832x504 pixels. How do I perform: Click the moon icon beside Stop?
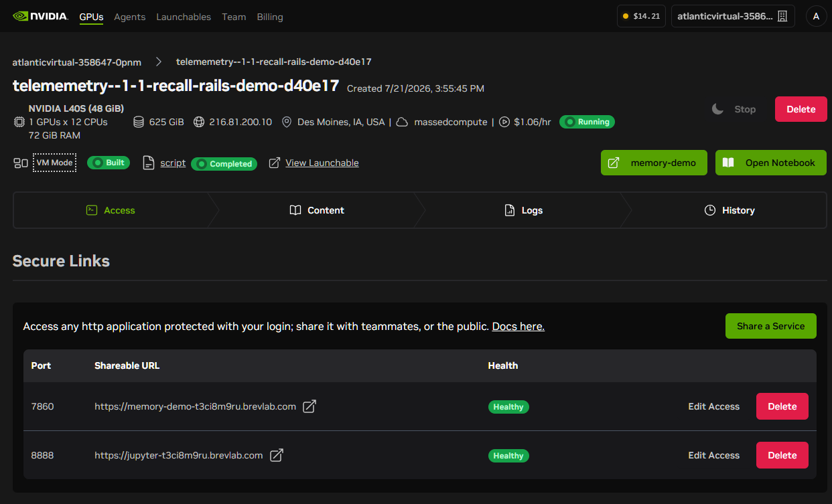[717, 109]
